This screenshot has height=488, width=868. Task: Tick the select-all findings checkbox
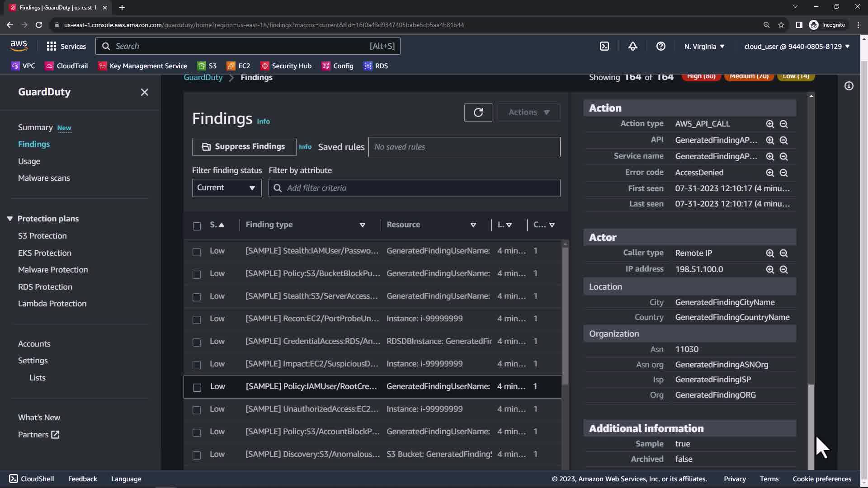tap(197, 226)
